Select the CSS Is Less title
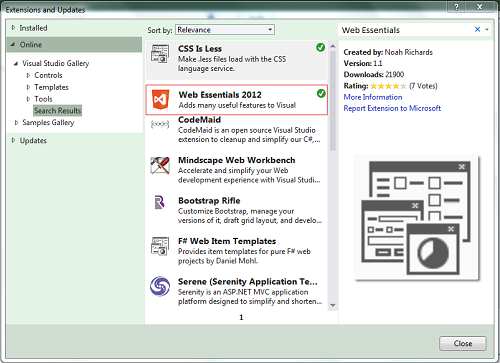 (x=200, y=49)
